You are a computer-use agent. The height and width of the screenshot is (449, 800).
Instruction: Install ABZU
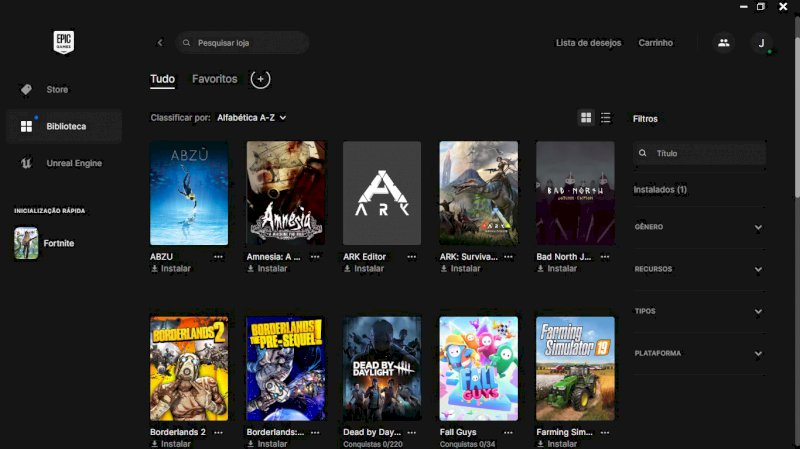coord(171,268)
